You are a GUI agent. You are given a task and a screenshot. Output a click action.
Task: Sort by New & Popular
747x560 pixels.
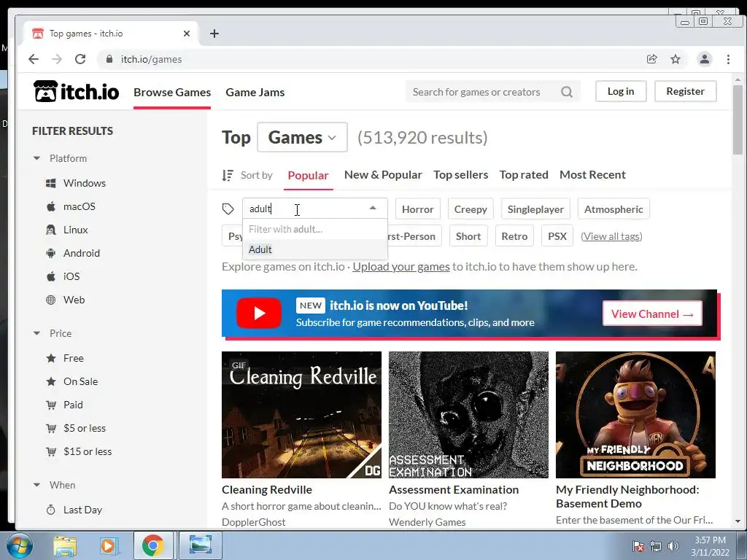[383, 175]
